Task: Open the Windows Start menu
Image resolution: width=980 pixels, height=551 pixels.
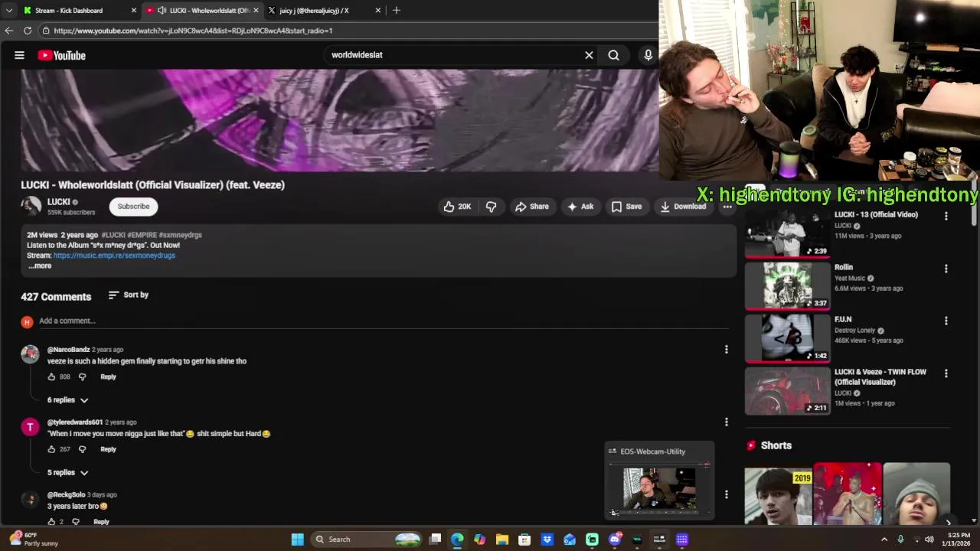Action: coord(297,540)
